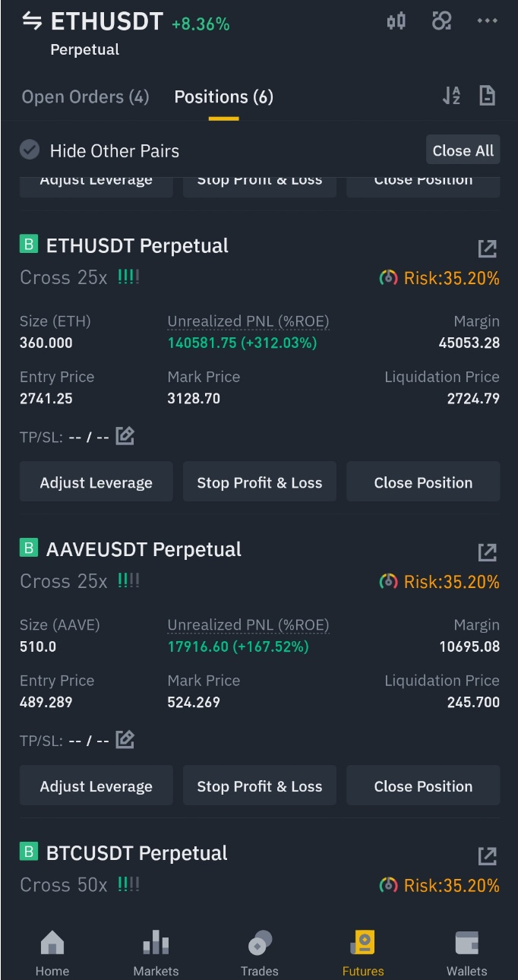
Task: Edit TP/SL for the ETHUSDT position
Action: (125, 436)
